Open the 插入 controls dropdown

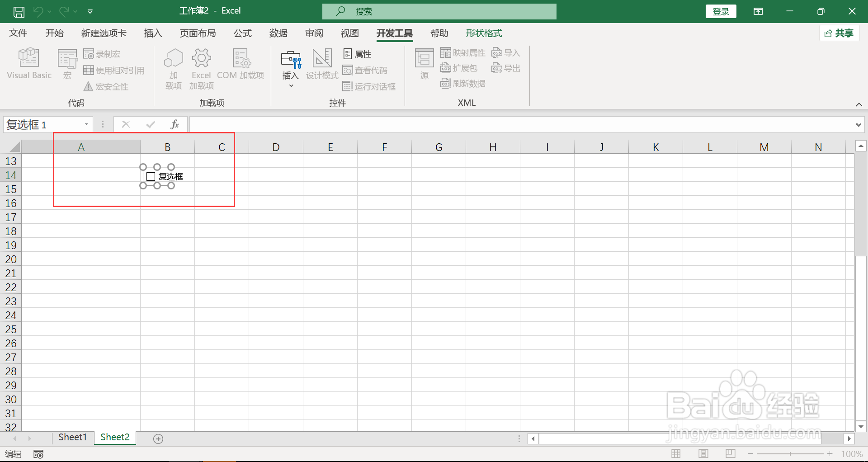(291, 69)
